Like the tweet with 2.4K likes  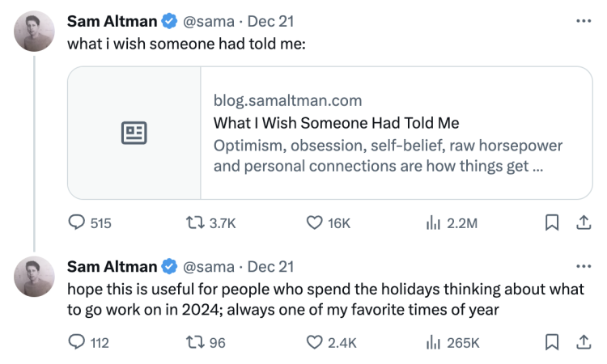coord(315,343)
